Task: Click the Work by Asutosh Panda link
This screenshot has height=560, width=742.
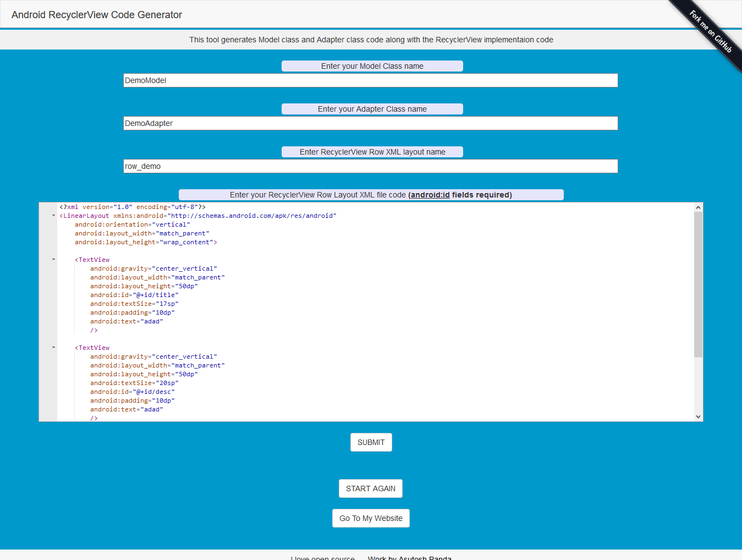Action: [409, 557]
